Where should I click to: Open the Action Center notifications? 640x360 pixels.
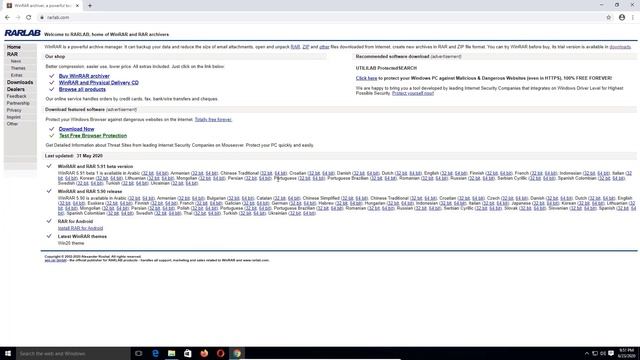point(611,353)
